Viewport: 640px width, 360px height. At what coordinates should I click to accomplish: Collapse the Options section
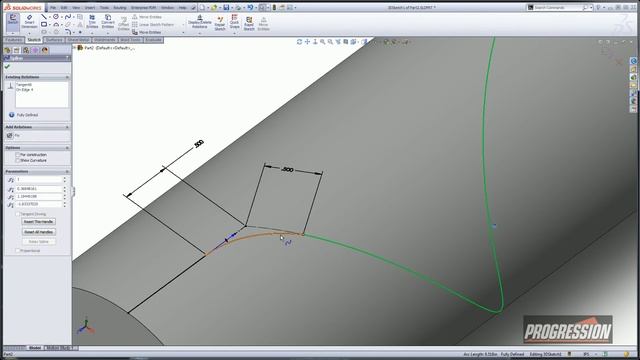(x=67, y=148)
